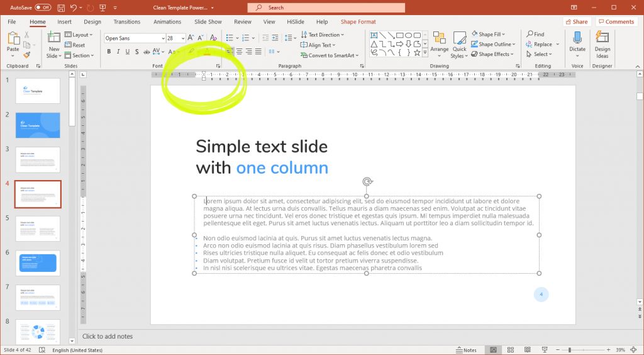Click the spell check status bar icon

pyautogui.click(x=42, y=350)
